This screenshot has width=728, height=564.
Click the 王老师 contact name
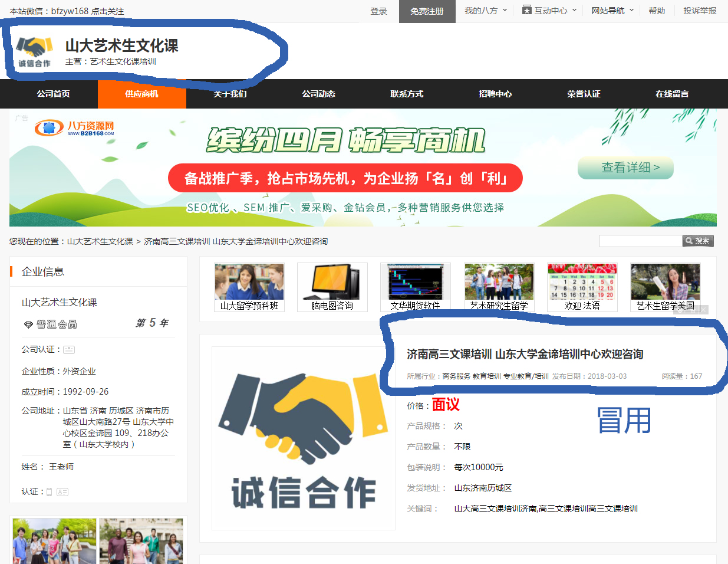click(x=61, y=467)
